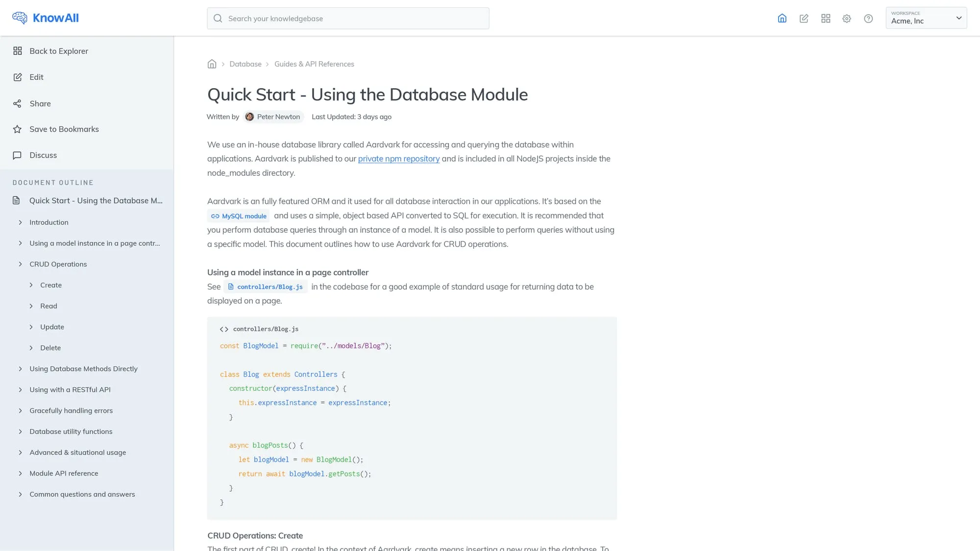Click the home icon in top toolbar
This screenshot has height=551, width=980.
pos(782,18)
